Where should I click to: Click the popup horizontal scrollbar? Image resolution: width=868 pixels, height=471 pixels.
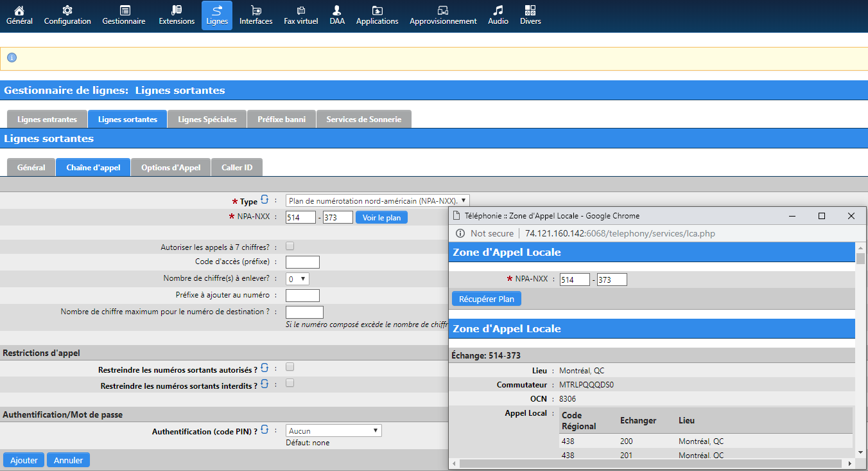point(650,463)
